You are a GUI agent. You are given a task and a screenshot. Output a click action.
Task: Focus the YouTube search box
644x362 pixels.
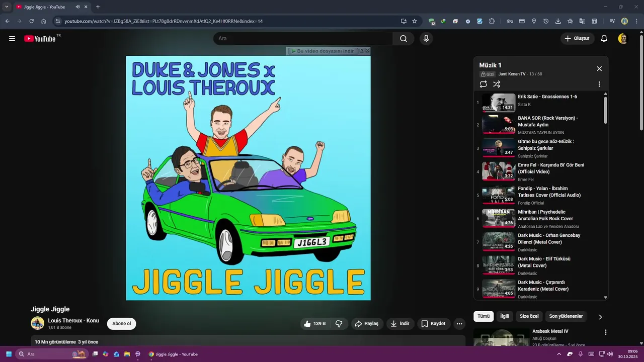(303, 39)
